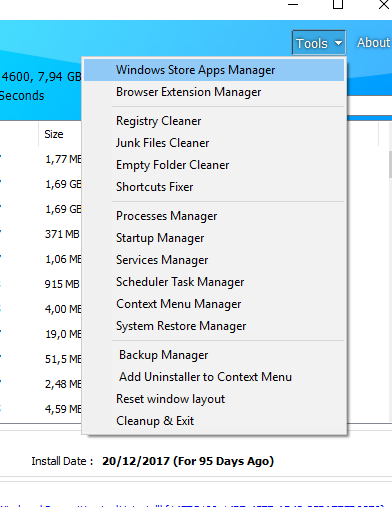392x507 pixels.
Task: Open Context Menu Manager
Action: pos(214,304)
